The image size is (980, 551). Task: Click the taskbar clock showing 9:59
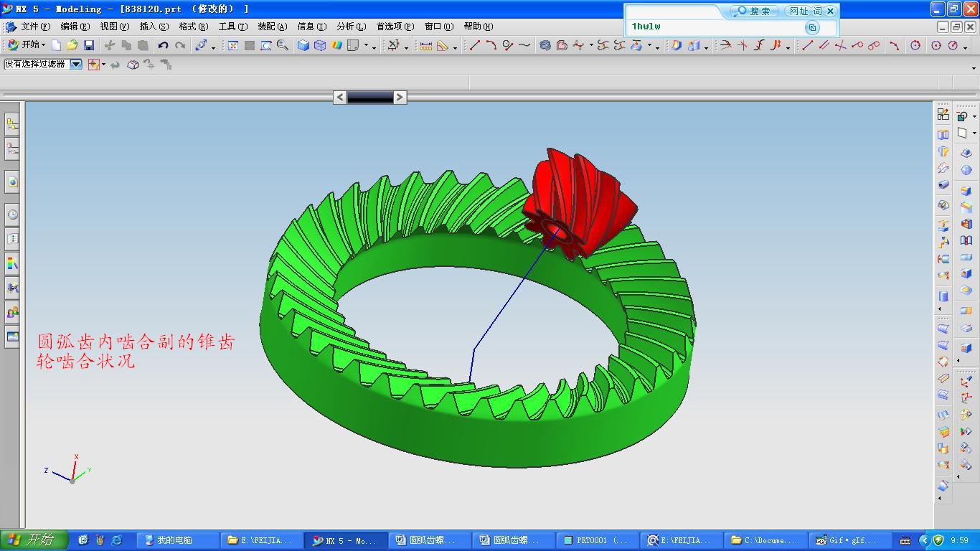click(959, 540)
